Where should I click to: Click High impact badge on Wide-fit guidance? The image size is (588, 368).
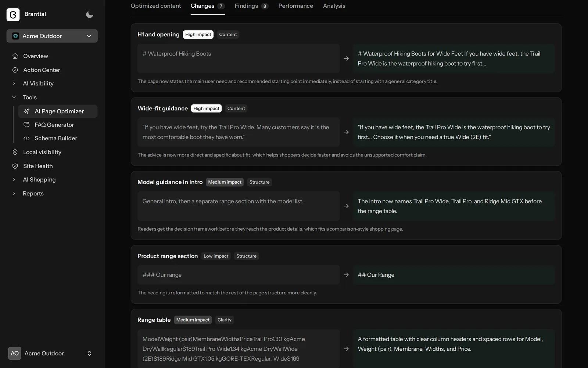coord(206,109)
